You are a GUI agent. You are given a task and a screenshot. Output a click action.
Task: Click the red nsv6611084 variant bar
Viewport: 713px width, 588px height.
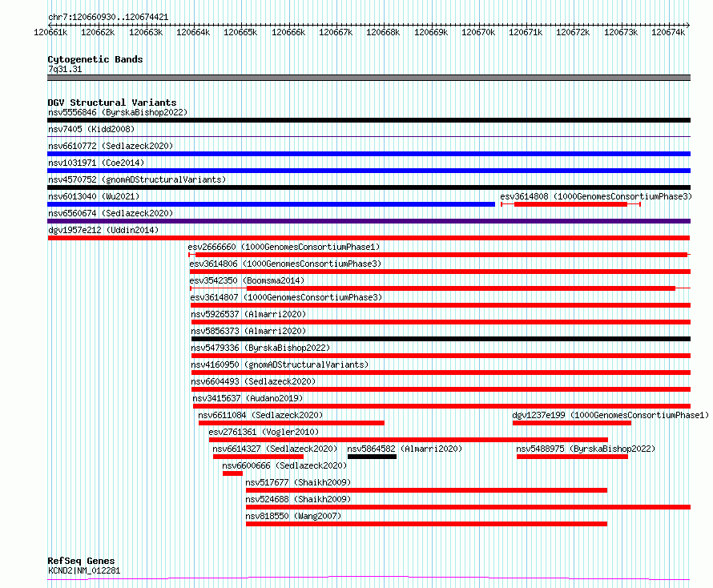pyautogui.click(x=292, y=423)
